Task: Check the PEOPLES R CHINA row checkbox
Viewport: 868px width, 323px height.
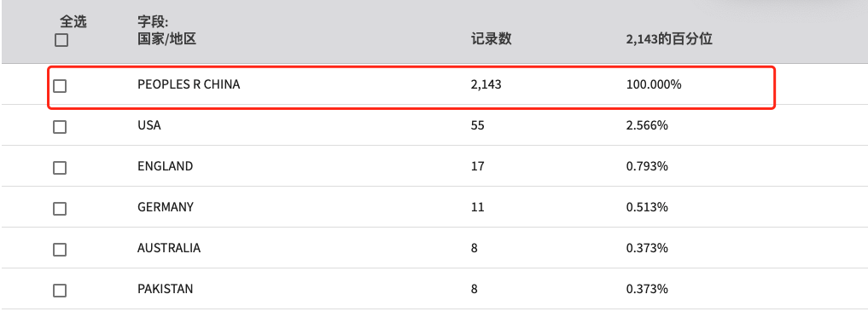Action: [x=60, y=86]
